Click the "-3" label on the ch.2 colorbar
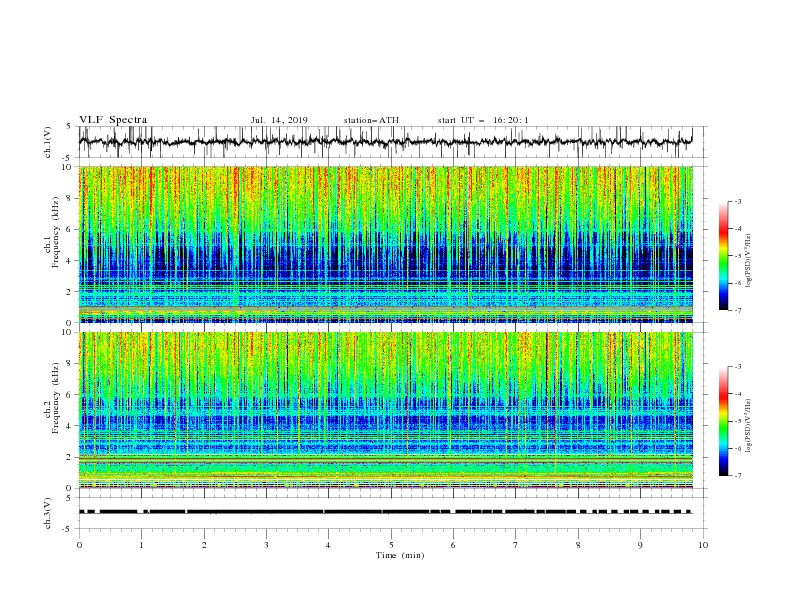 pos(737,367)
